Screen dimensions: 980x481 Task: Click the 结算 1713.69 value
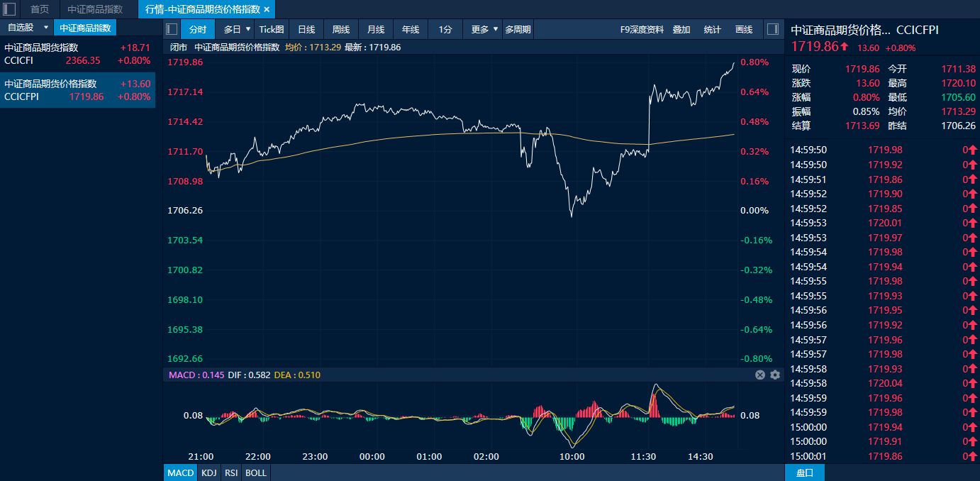[862, 126]
